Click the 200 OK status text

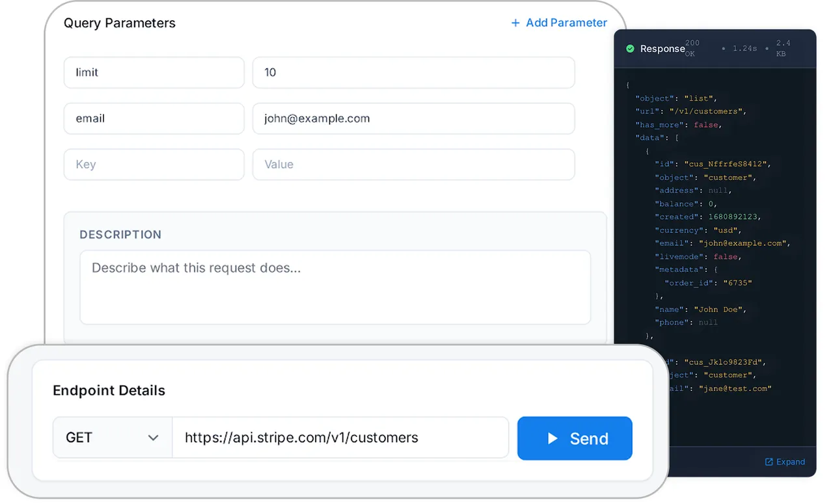(692, 49)
